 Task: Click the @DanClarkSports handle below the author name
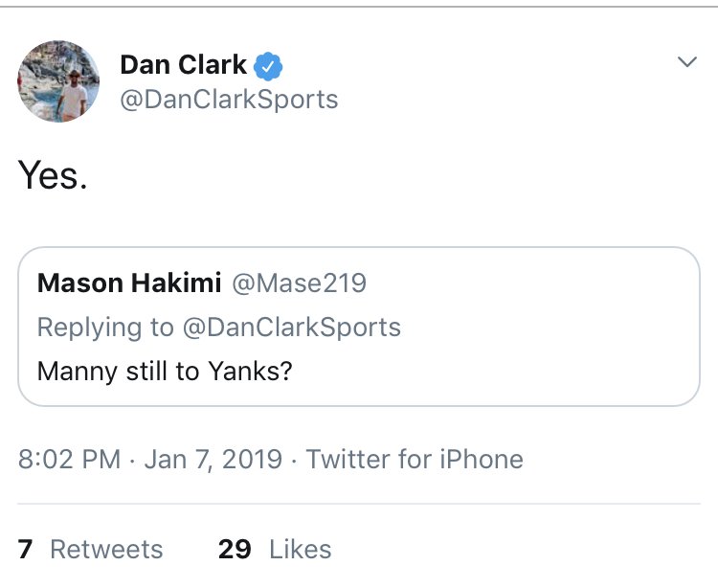tap(229, 100)
